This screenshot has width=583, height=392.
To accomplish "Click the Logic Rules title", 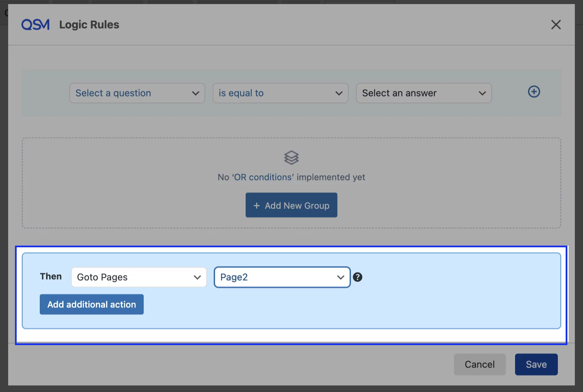I will point(89,25).
